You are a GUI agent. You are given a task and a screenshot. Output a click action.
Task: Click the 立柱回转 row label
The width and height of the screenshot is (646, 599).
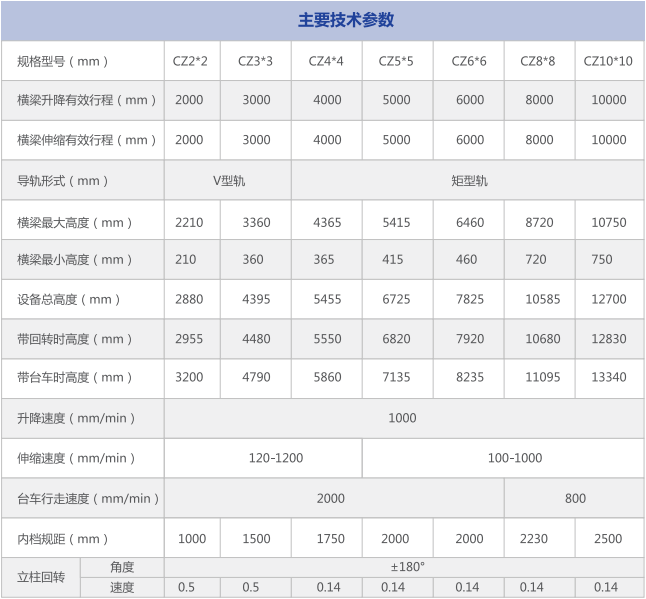point(41,577)
